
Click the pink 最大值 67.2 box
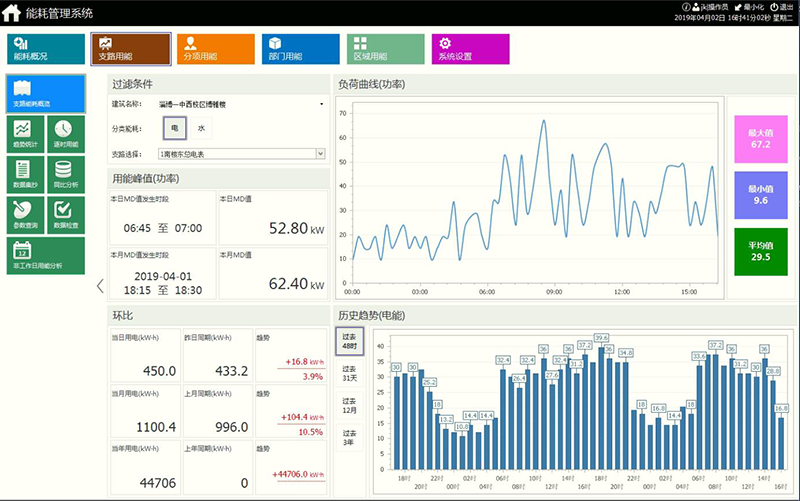[759, 138]
